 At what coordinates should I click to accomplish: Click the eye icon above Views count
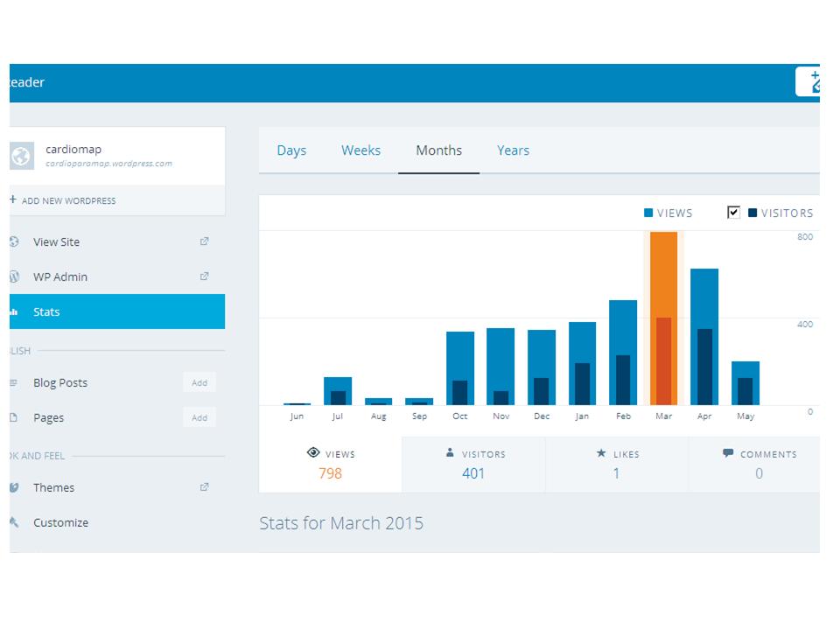tap(313, 453)
